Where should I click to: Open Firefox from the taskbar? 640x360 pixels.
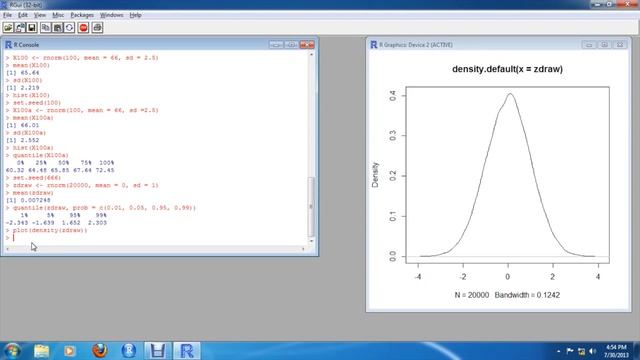pos(99,351)
